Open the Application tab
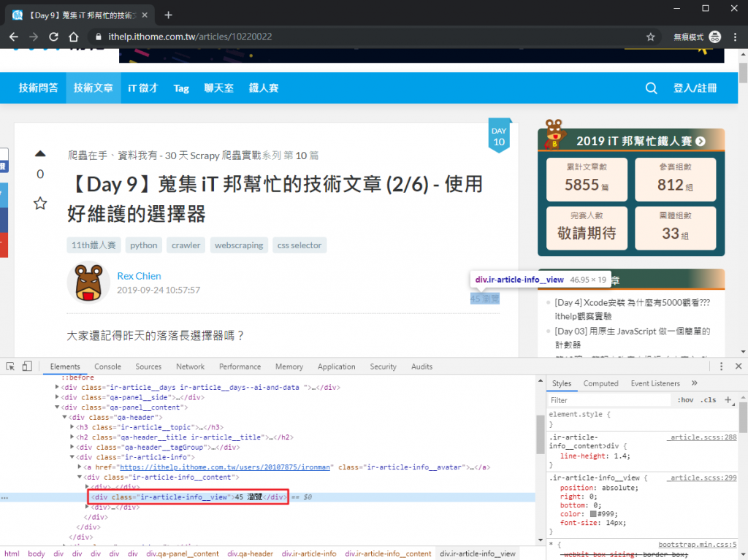Viewport: 748px width, 560px height. point(336,367)
